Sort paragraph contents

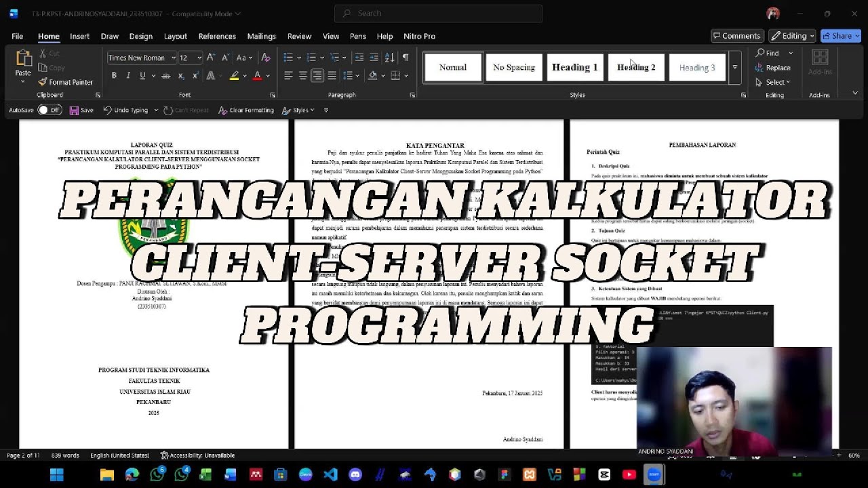click(389, 58)
